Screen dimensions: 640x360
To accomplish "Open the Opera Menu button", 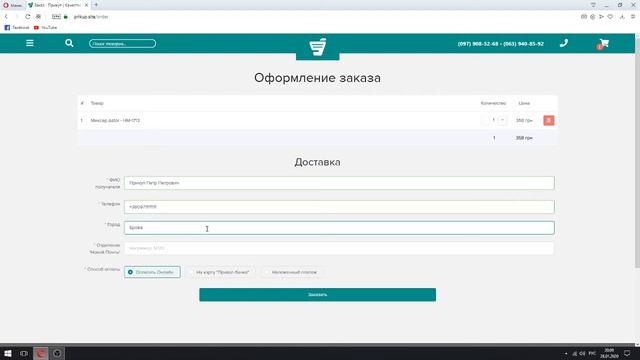I will pyautogui.click(x=12, y=5).
